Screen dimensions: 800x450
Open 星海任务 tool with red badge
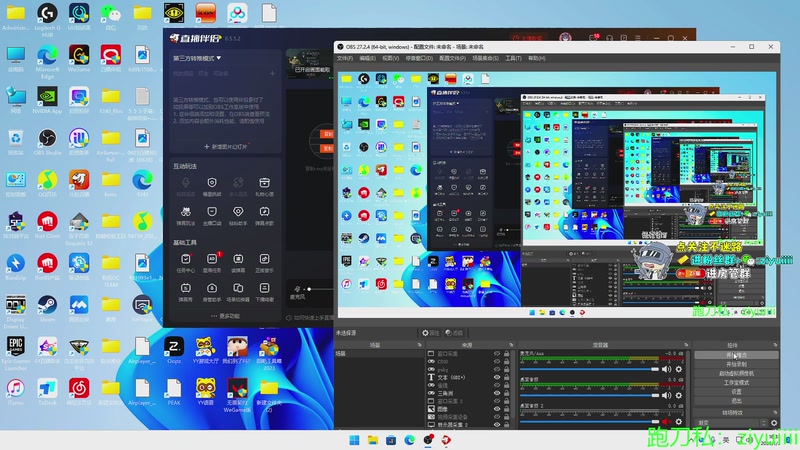[212, 262]
